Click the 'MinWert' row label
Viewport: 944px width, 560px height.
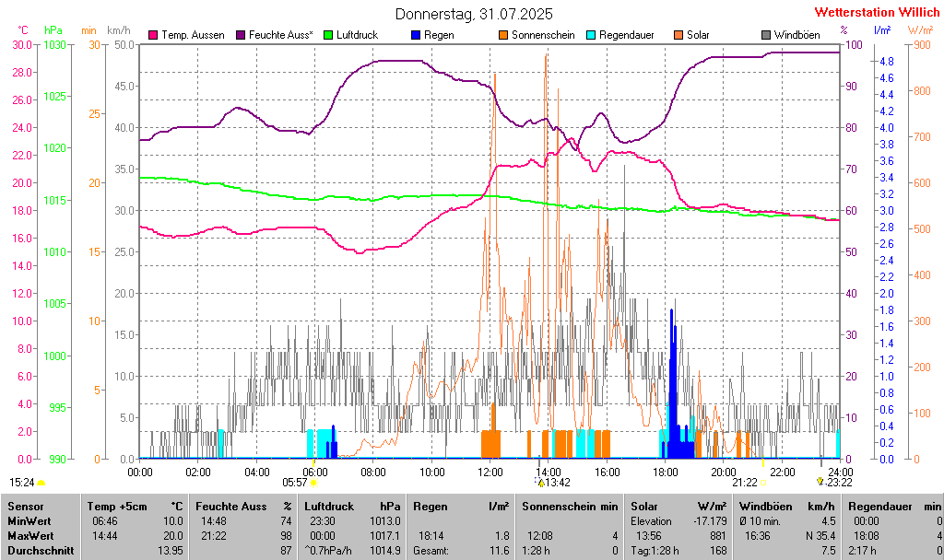point(29,521)
